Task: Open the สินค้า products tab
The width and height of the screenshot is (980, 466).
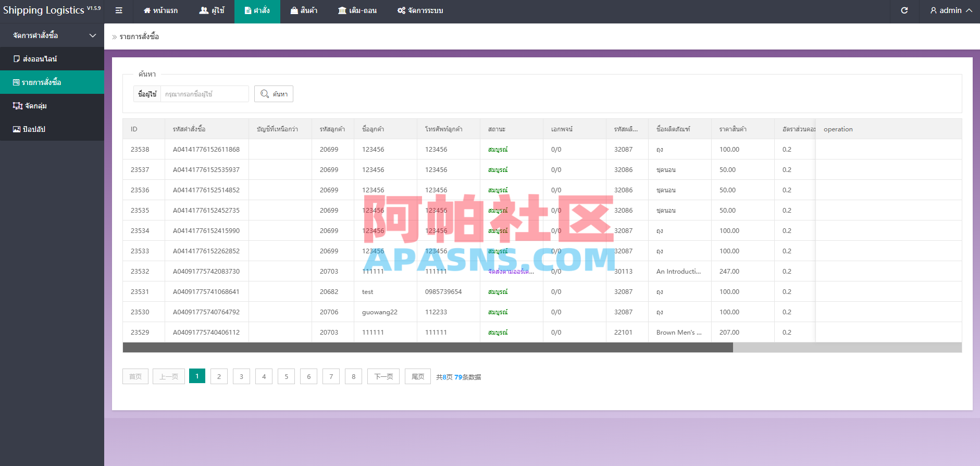Action: pyautogui.click(x=304, y=10)
